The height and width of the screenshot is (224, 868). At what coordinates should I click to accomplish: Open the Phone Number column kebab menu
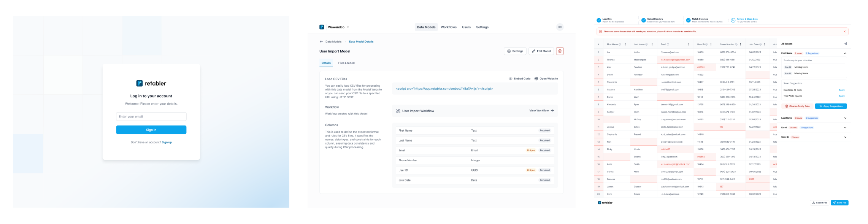coord(741,44)
